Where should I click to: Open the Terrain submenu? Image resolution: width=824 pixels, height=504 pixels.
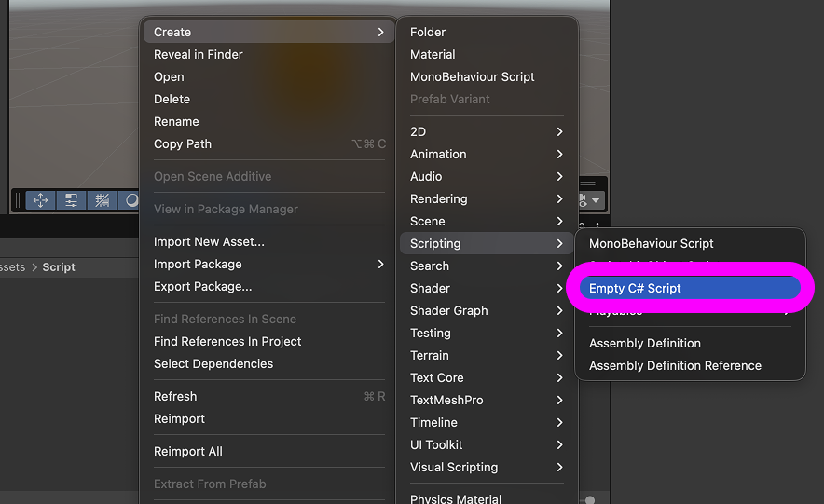(487, 356)
